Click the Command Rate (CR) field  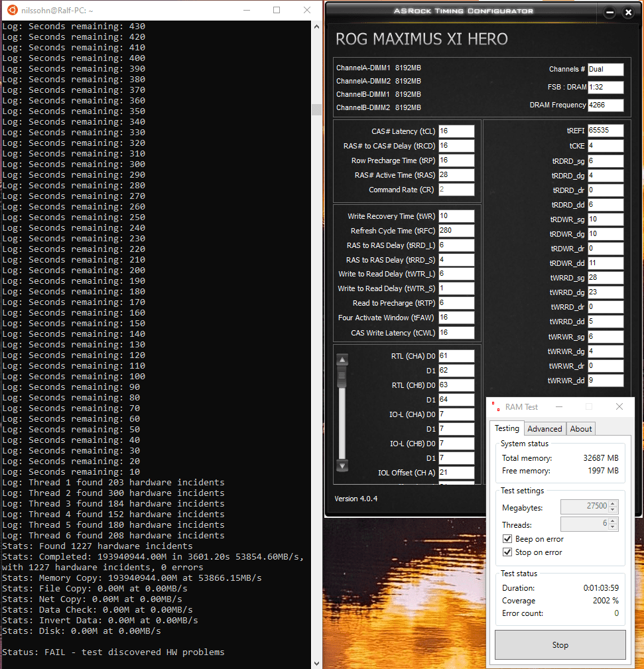click(x=456, y=189)
